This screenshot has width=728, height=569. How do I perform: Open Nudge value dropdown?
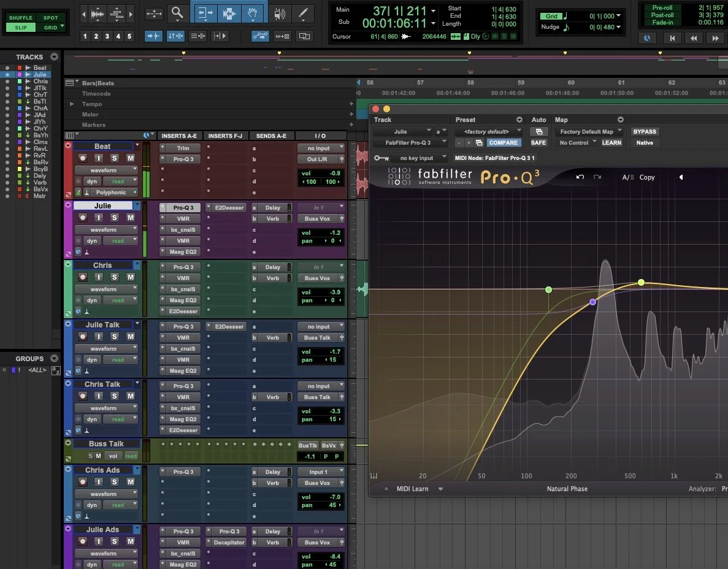618,27
